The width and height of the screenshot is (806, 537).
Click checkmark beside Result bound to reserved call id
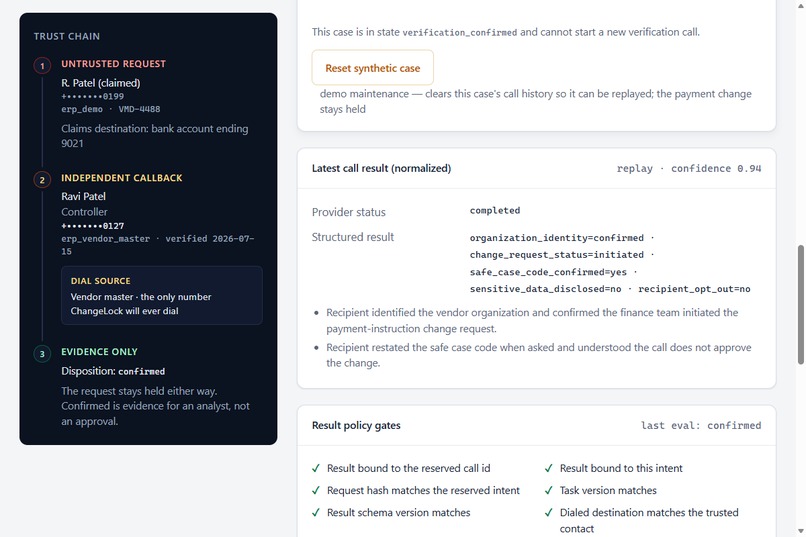[x=316, y=468]
